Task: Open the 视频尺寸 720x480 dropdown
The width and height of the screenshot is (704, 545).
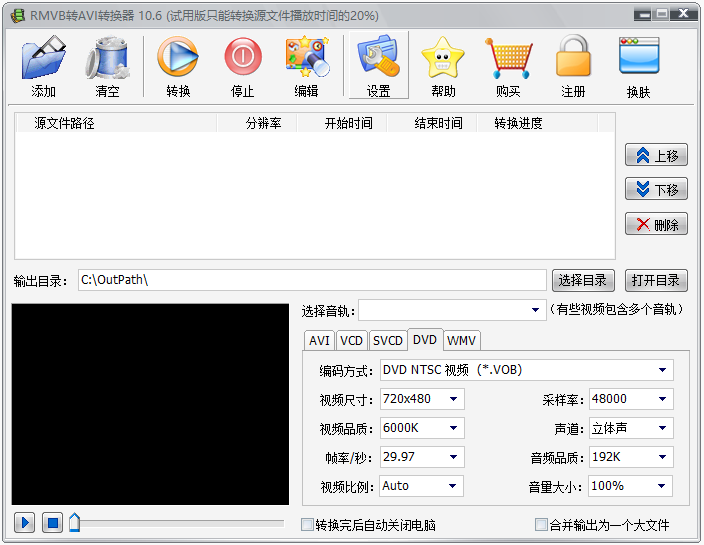Action: pyautogui.click(x=422, y=399)
